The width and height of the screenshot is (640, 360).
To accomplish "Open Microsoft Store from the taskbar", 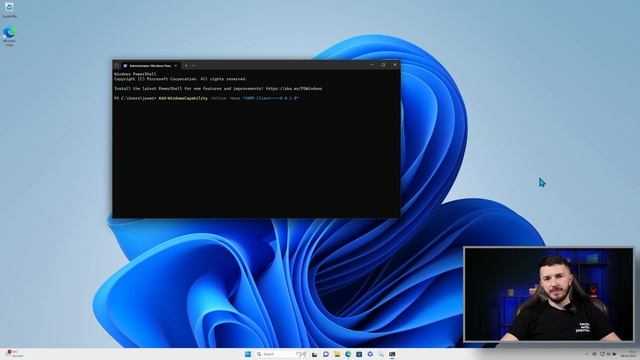I will pos(359,354).
